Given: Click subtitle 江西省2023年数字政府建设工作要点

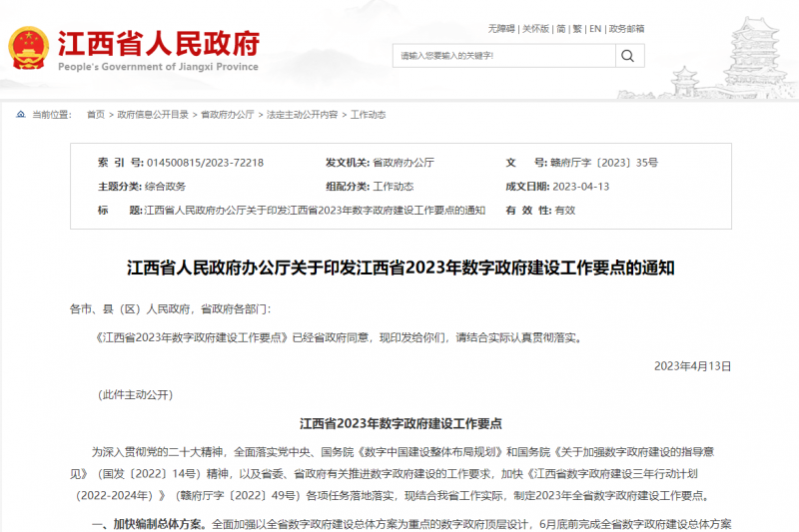Looking at the screenshot, I should click(x=400, y=423).
